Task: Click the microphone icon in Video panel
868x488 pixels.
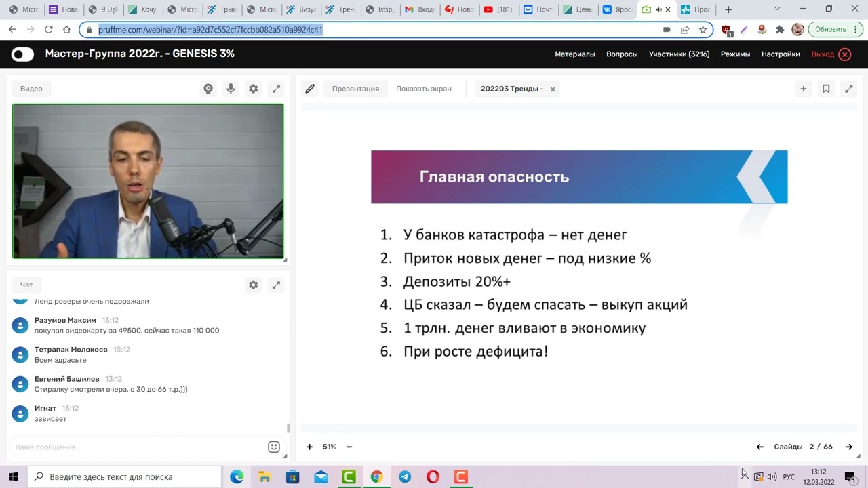Action: [231, 89]
